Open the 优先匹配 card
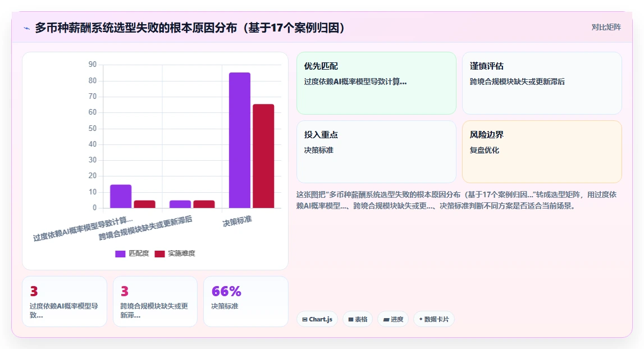 point(376,83)
